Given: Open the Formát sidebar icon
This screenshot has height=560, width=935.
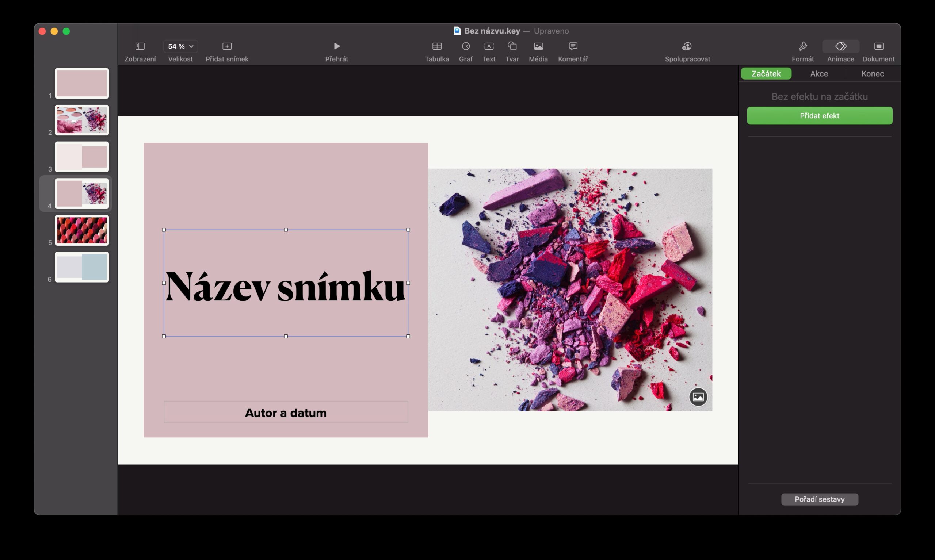Looking at the screenshot, I should click(x=802, y=46).
